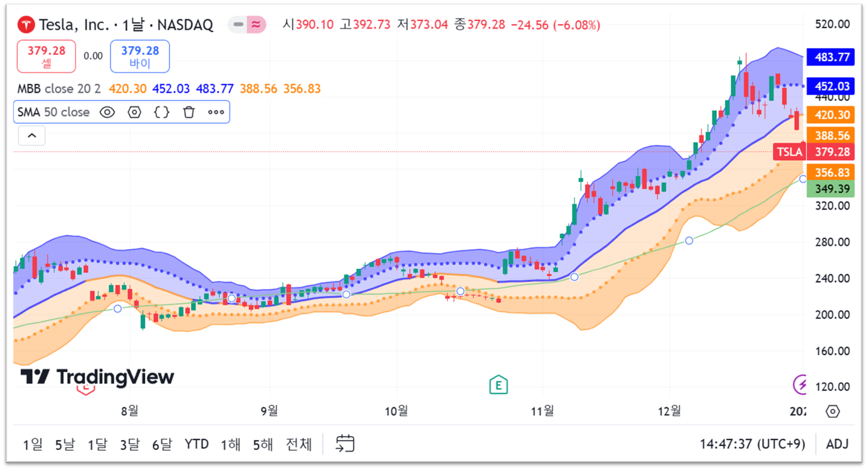The width and height of the screenshot is (868, 470).
Task: Click the 520.00 price axis label
Action: coord(832,24)
